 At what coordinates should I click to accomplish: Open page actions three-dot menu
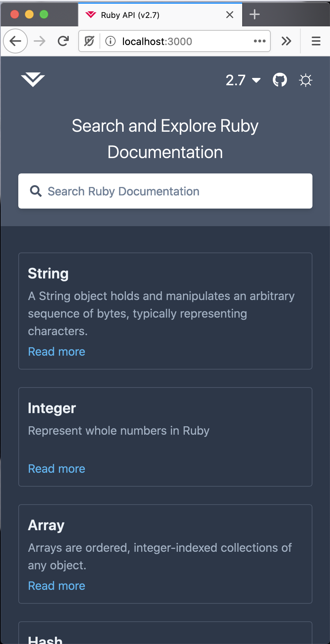[260, 41]
